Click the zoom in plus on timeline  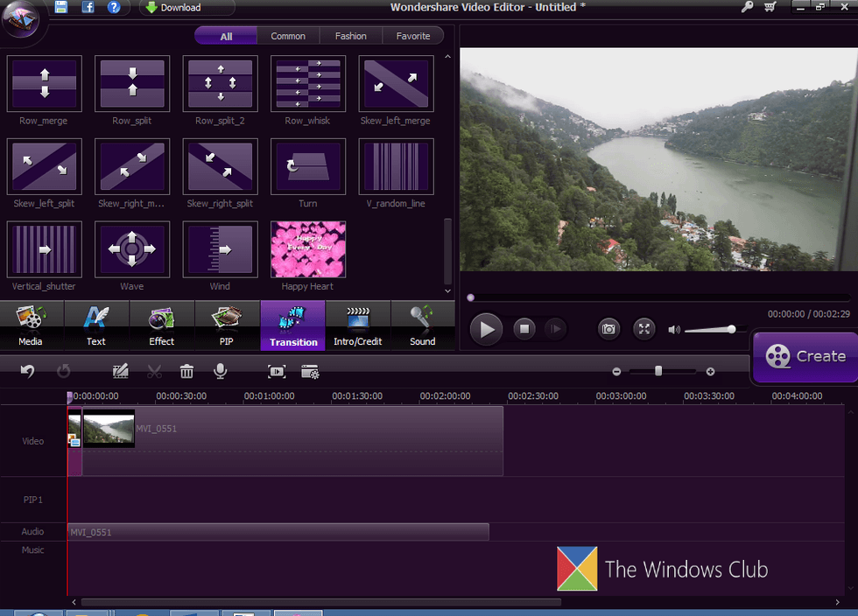click(x=710, y=372)
